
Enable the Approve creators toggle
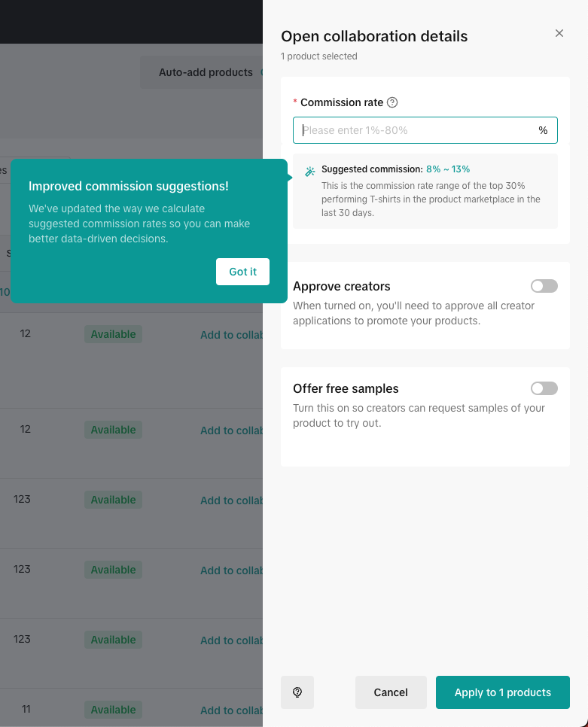544,286
